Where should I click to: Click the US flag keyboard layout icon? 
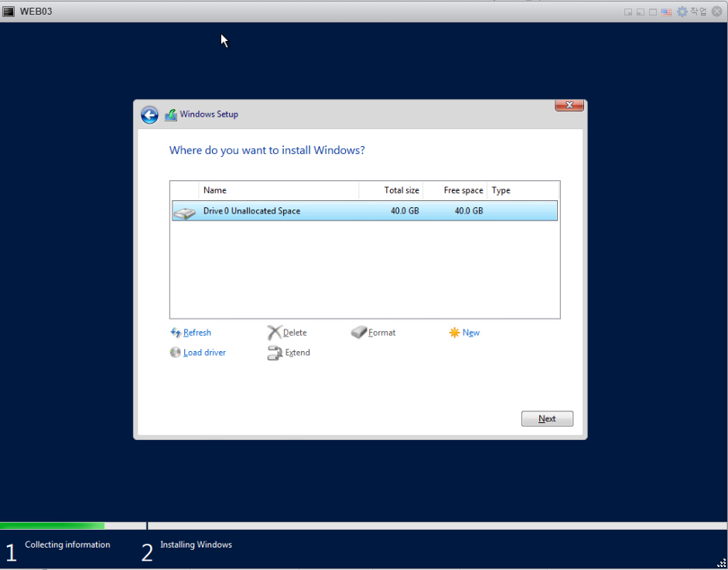pos(666,12)
